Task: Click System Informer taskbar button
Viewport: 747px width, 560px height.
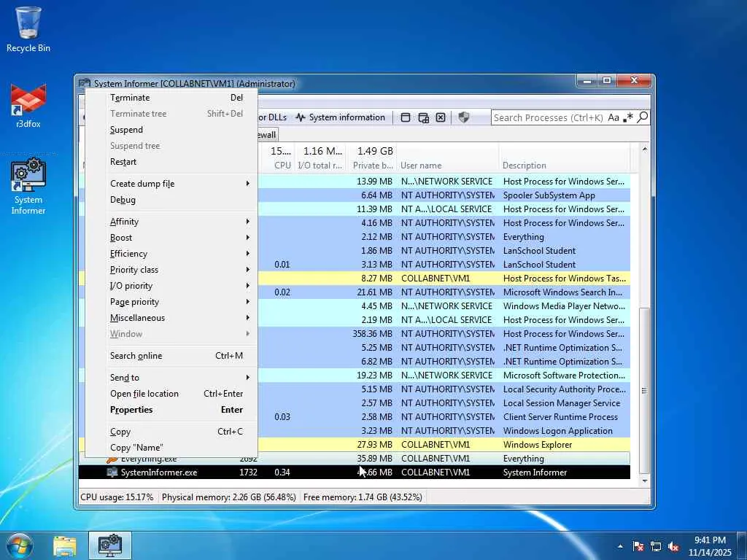Action: (x=110, y=545)
